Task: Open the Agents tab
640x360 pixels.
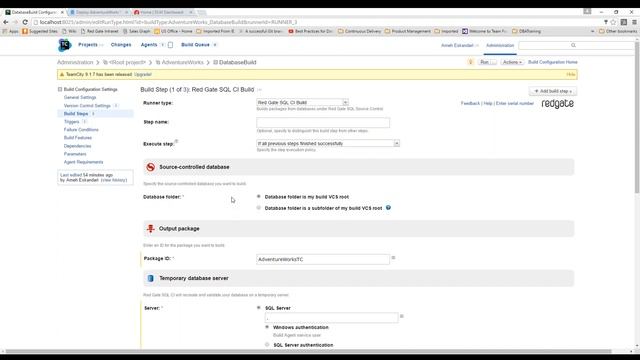Action: click(x=149, y=45)
